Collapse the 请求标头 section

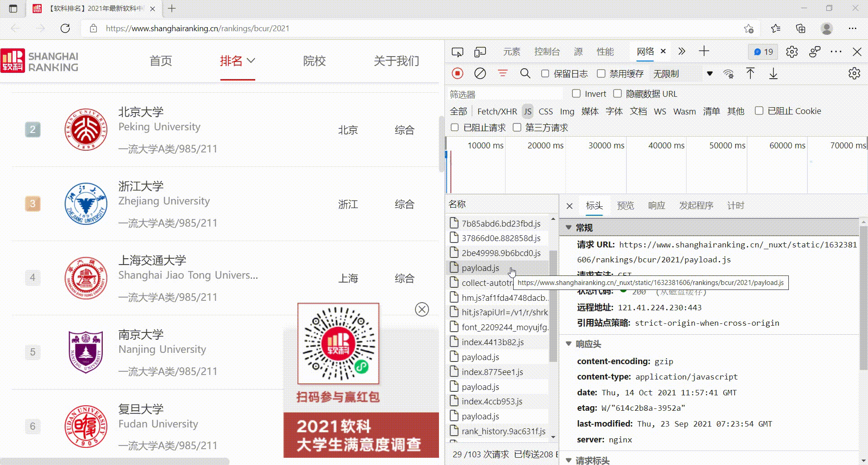[568, 460]
